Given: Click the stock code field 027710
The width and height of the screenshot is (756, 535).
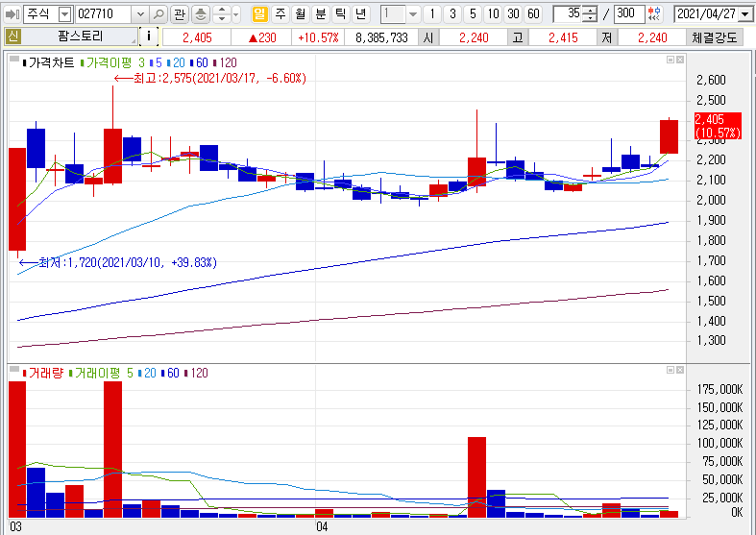Looking at the screenshot, I should [x=104, y=14].
